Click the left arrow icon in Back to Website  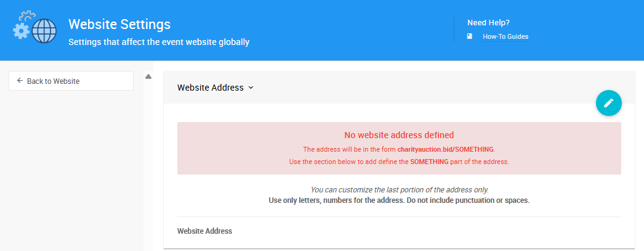tap(20, 81)
